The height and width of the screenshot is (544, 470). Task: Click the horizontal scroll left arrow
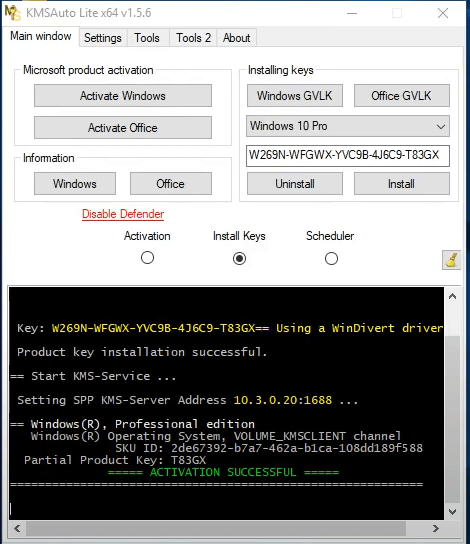(17, 528)
